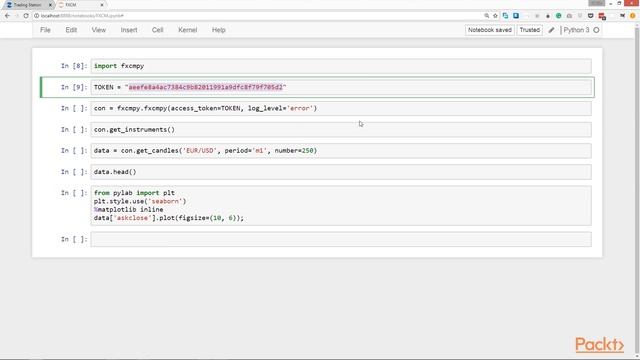Reload the notebook page
The height and width of the screenshot is (360, 640).
pos(26,16)
